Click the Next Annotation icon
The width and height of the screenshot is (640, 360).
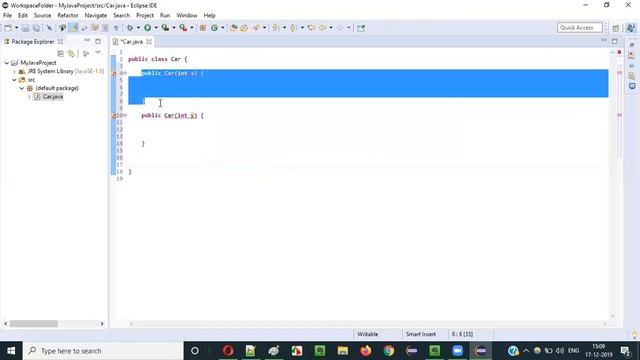tap(276, 28)
